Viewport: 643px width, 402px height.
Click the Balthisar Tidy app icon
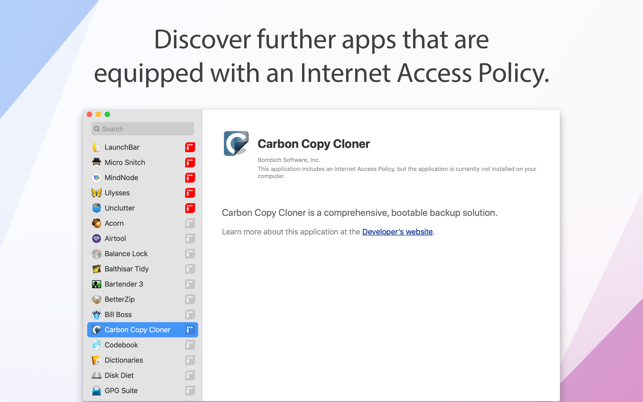point(96,269)
